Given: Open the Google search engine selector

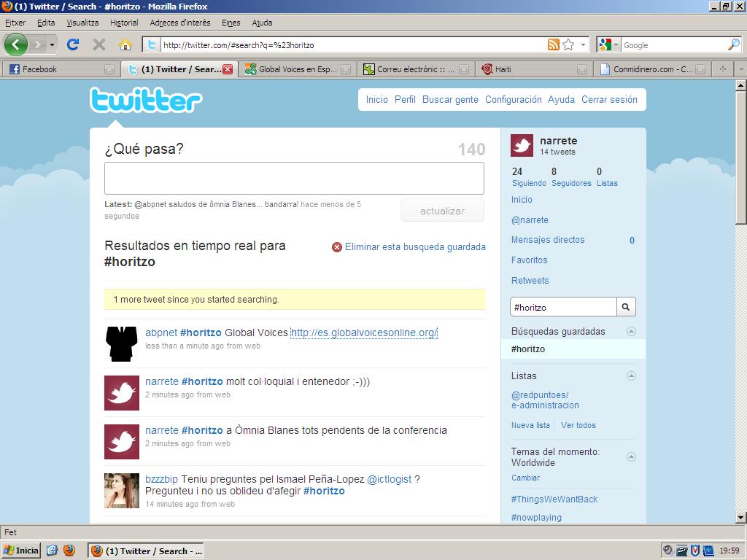Looking at the screenshot, I should click(609, 44).
